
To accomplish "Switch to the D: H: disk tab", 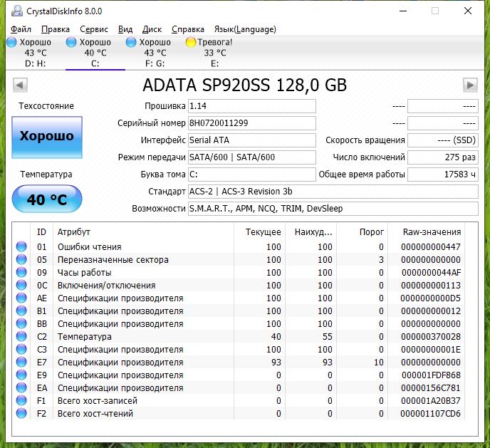I will (x=36, y=53).
